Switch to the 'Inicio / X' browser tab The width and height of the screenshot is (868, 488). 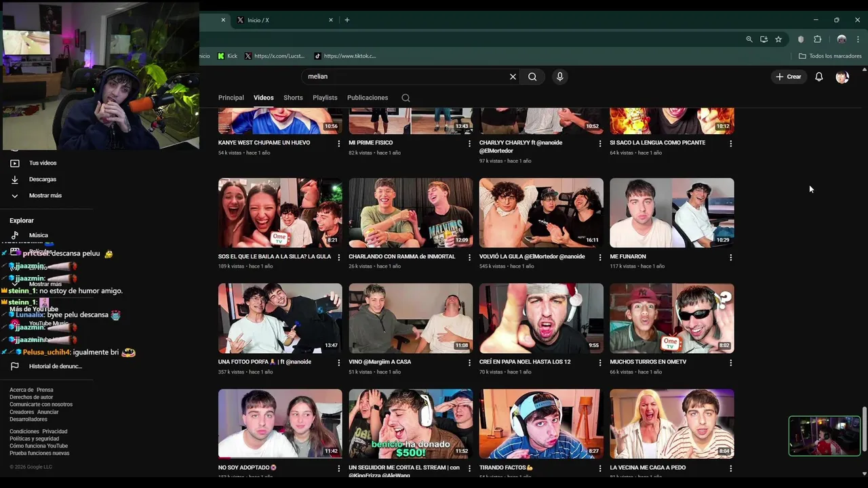[285, 20]
